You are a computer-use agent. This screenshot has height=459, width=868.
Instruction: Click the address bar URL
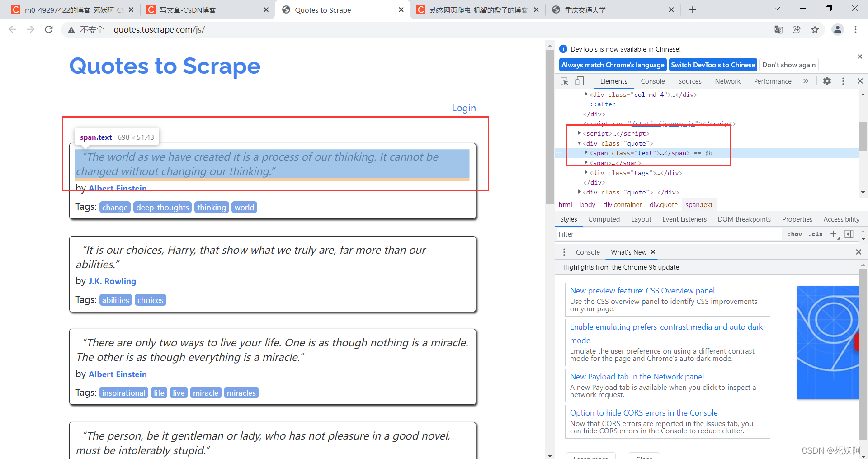point(159,29)
